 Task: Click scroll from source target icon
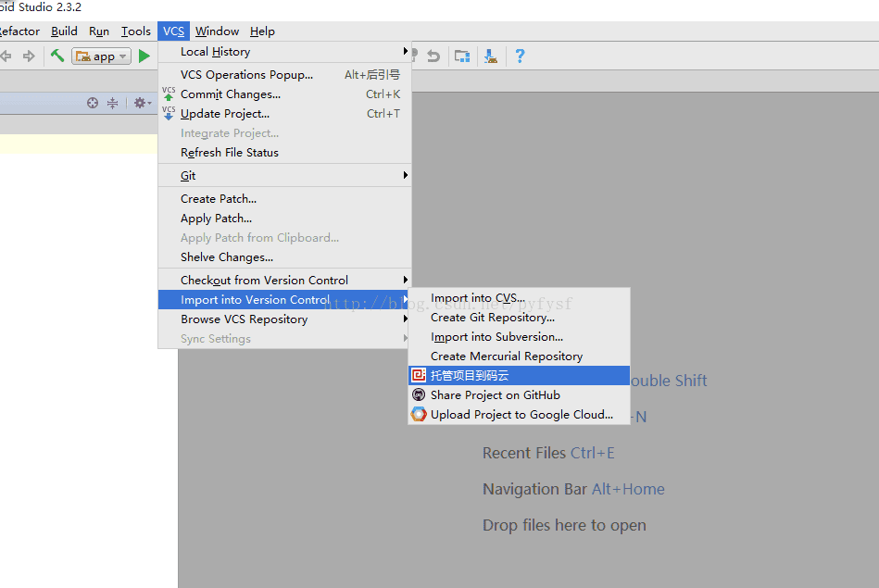tap(93, 103)
